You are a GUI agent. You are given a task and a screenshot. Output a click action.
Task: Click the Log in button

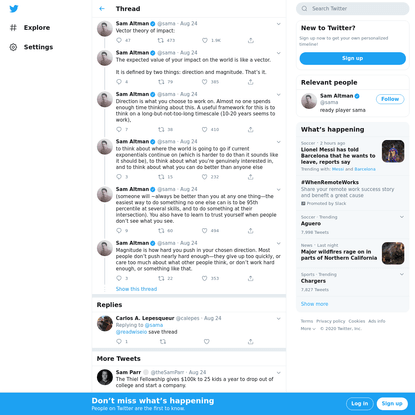359,403
